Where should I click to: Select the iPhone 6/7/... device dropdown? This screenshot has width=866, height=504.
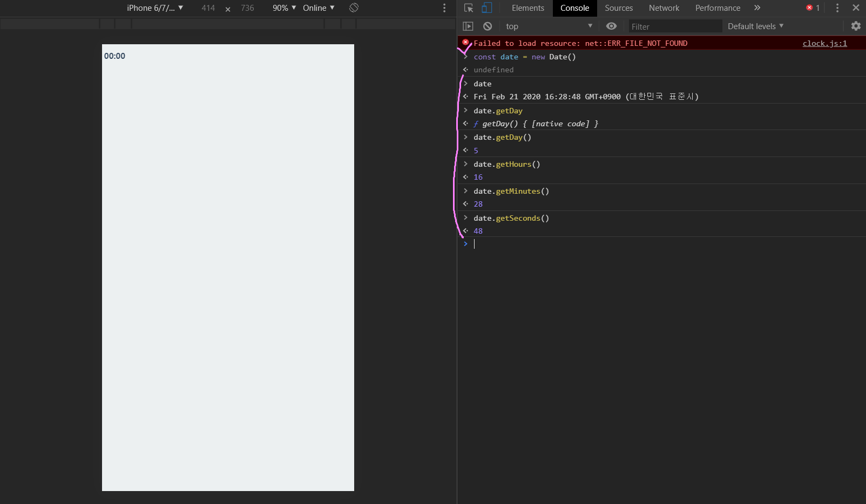point(155,8)
